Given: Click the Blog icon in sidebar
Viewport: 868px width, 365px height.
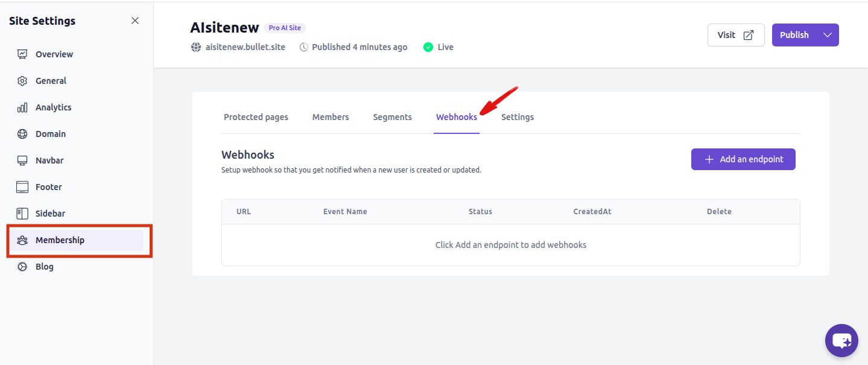Looking at the screenshot, I should tap(22, 267).
